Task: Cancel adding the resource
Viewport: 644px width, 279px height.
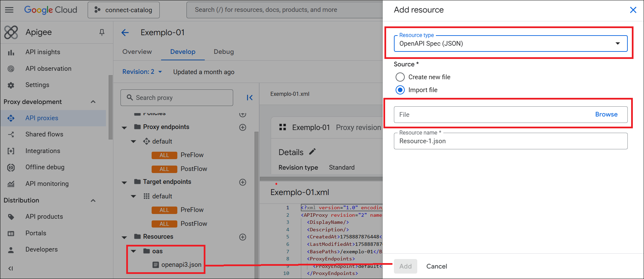Action: (x=437, y=266)
